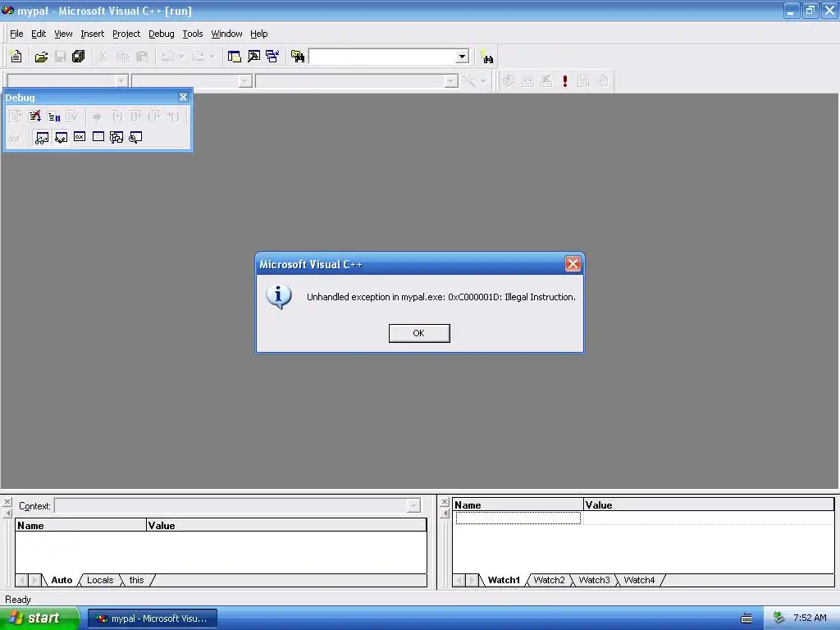Open the Find combo box dropdown arrow
The width and height of the screenshot is (840, 630).
pos(463,57)
